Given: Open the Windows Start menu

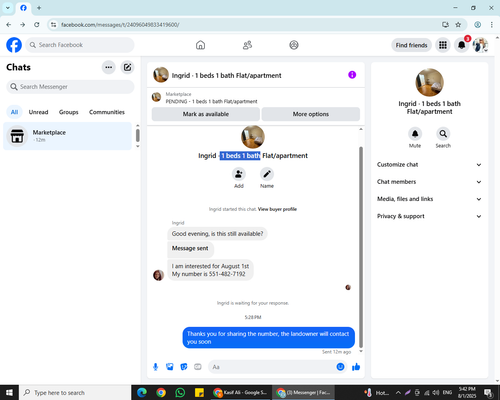Looking at the screenshot, I should coord(9,393).
